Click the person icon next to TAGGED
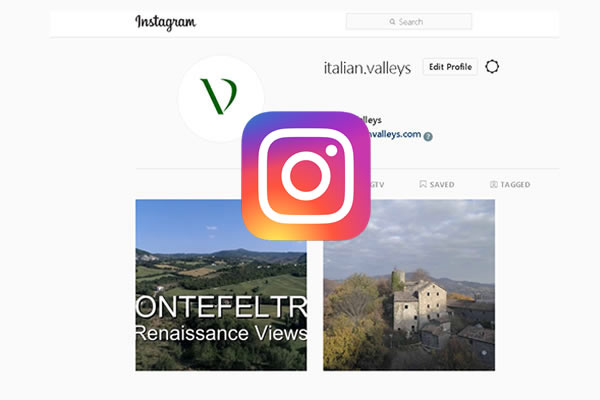This screenshot has width=600, height=400. point(494,184)
